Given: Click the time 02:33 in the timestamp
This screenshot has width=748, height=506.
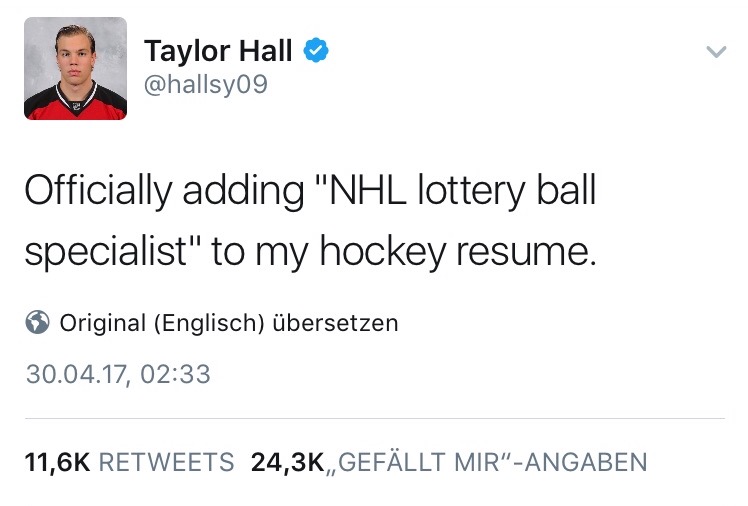Looking at the screenshot, I should pos(178,374).
